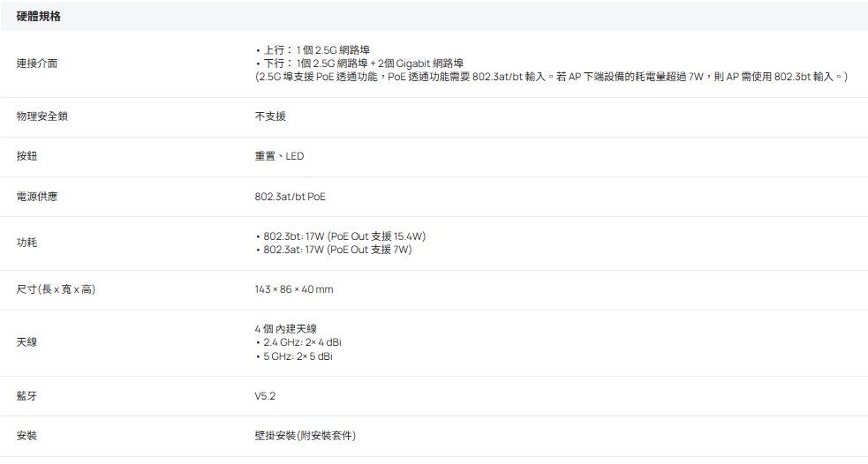
Task: Select the 不支援 value
Action: point(269,116)
